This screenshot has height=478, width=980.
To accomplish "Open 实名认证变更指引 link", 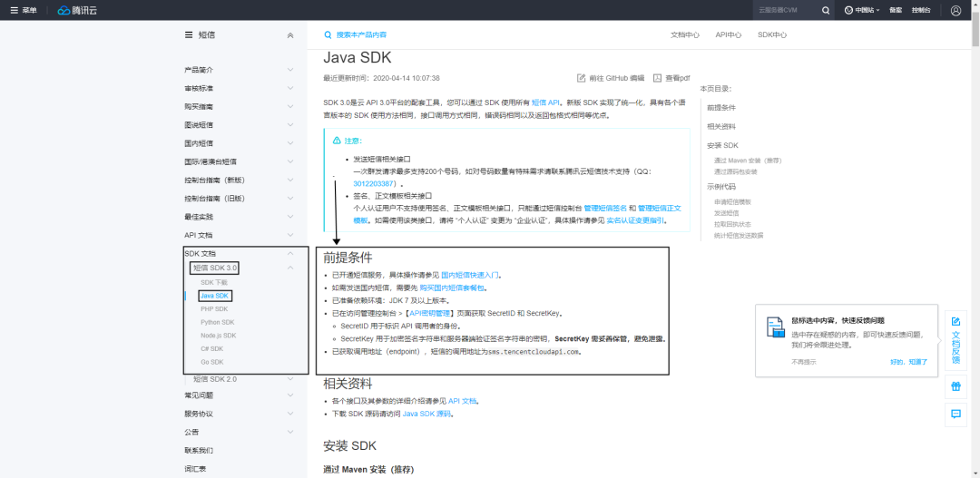I will [x=635, y=219].
